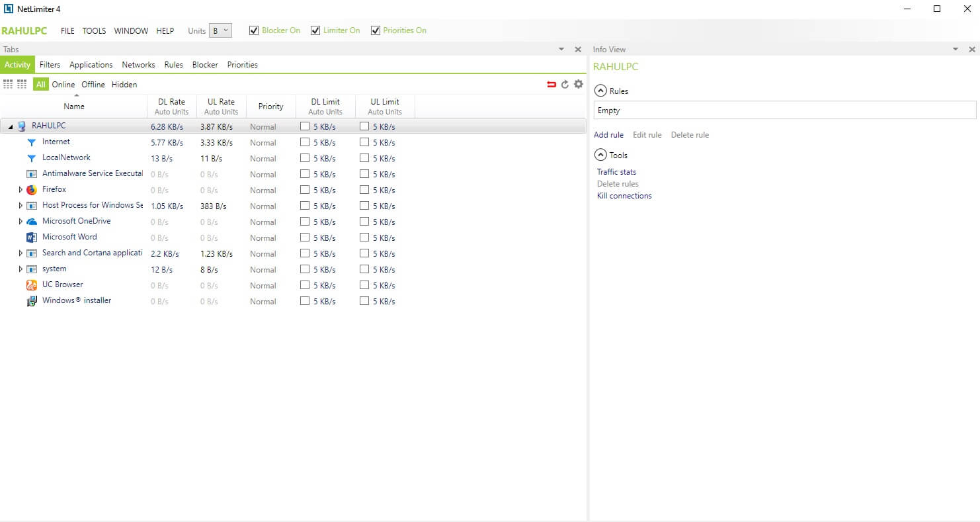Image resolution: width=980 pixels, height=522 pixels.
Task: Click the Host Process for Windows icon
Action: coord(31,206)
